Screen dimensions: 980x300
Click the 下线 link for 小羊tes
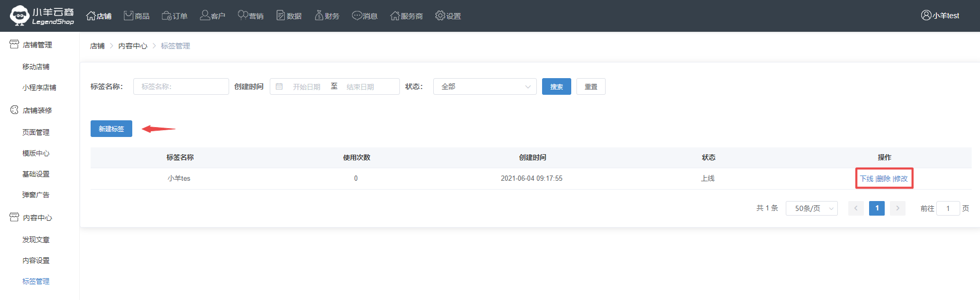(866, 179)
